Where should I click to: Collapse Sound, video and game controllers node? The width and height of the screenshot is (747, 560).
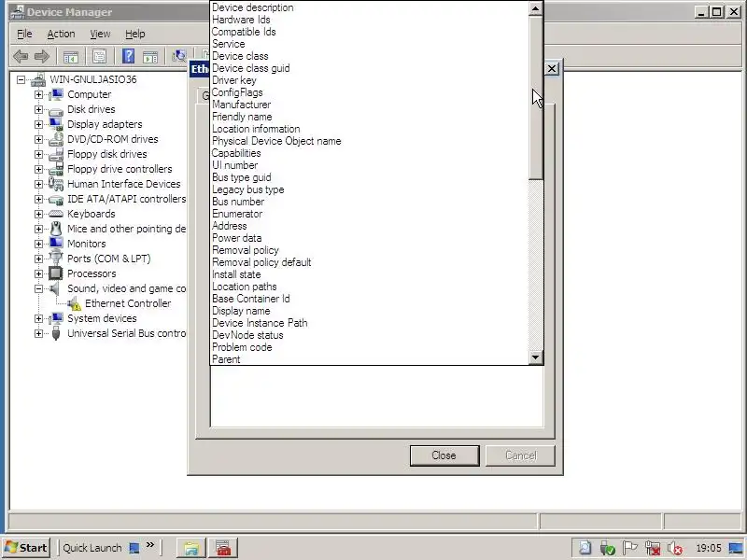pyautogui.click(x=38, y=288)
